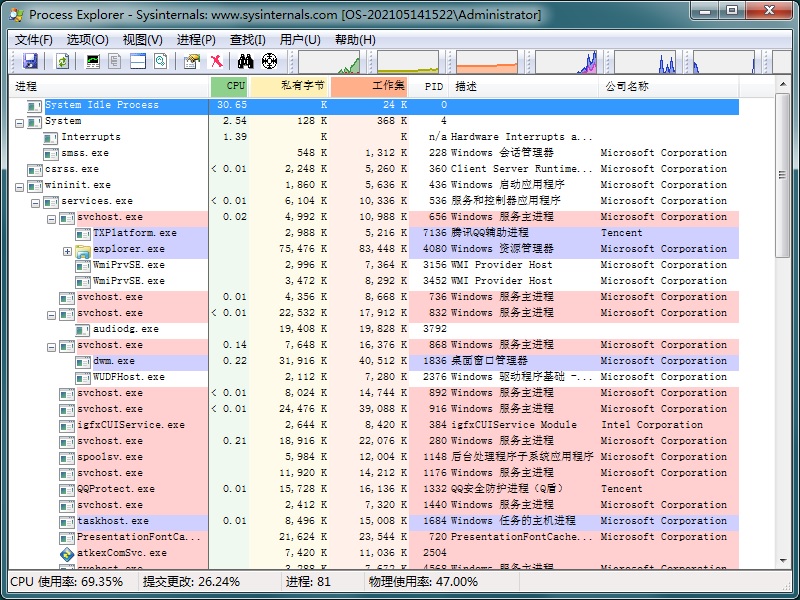Open the 进程(P) menu

196,40
